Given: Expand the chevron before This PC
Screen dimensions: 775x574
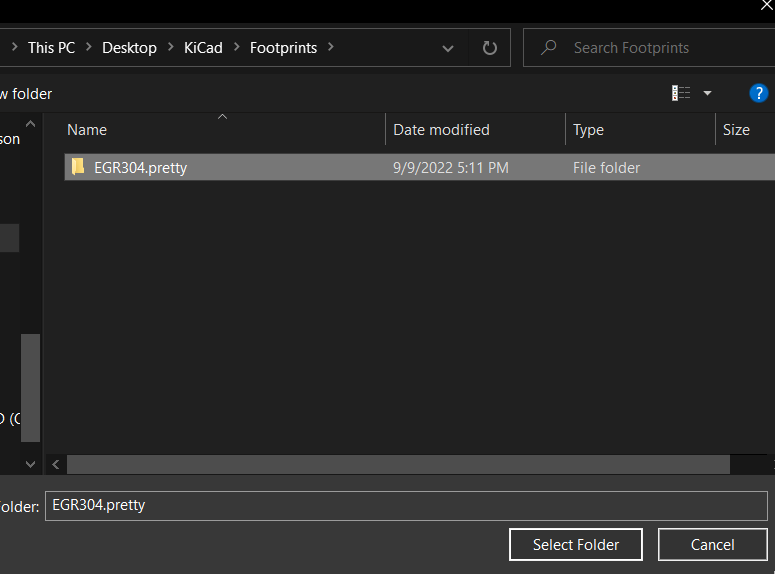Looking at the screenshot, I should (x=14, y=47).
